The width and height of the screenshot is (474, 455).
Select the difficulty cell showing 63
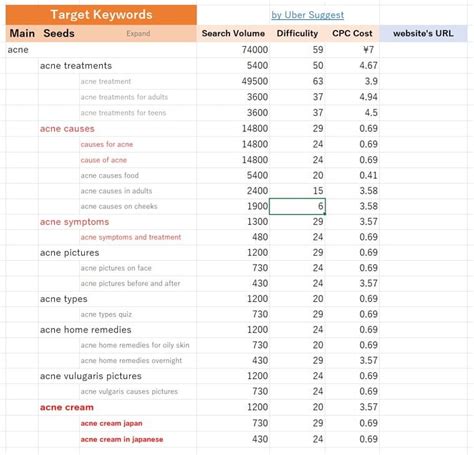point(297,81)
